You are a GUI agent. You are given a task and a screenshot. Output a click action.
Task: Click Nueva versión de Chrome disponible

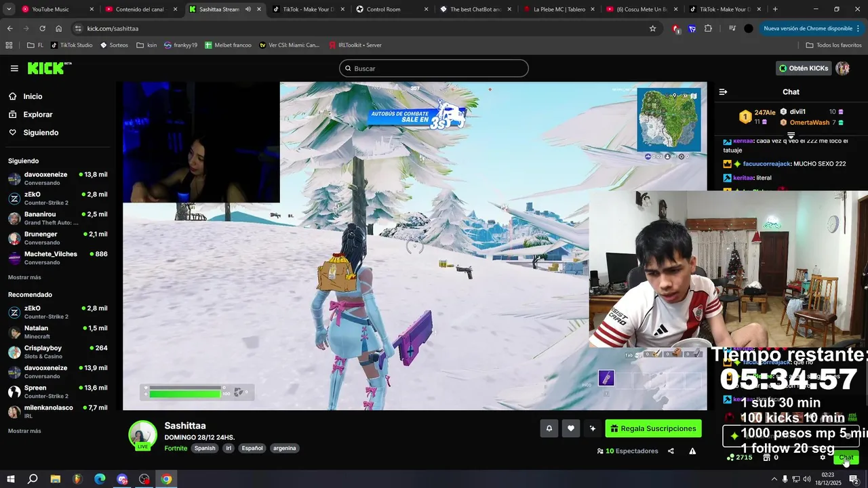point(812,28)
